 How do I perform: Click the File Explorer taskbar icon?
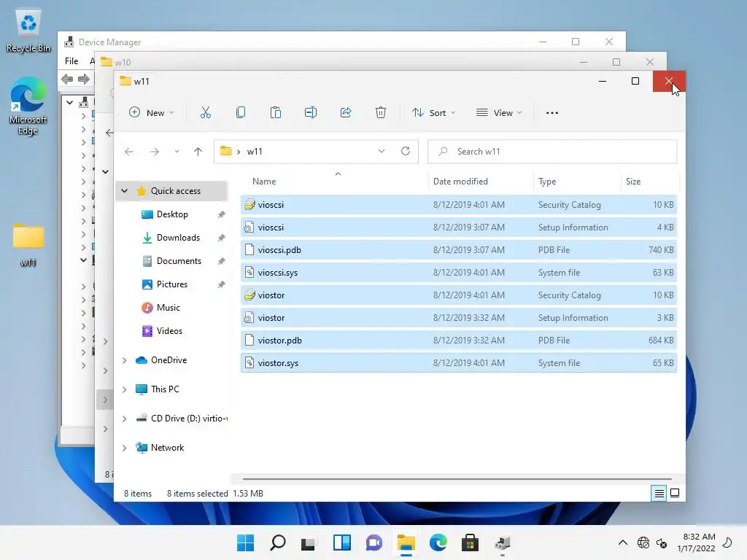tap(406, 542)
